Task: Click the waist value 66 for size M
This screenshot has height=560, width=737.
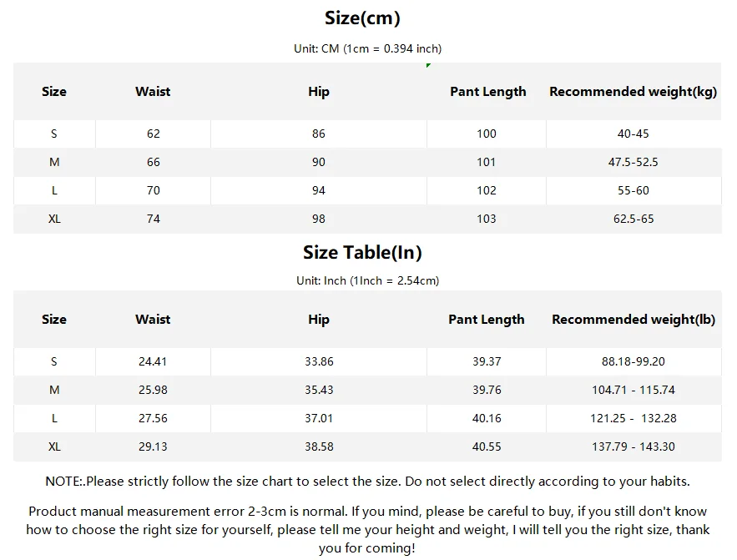Action: pyautogui.click(x=154, y=162)
